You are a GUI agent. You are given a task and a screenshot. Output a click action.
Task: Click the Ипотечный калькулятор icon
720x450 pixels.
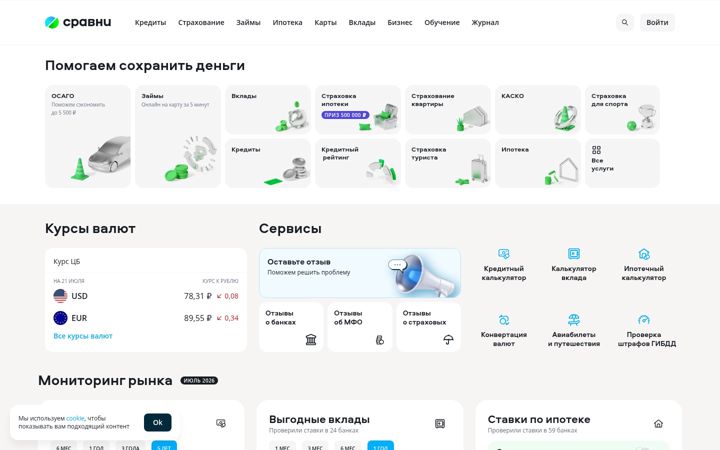[644, 253]
